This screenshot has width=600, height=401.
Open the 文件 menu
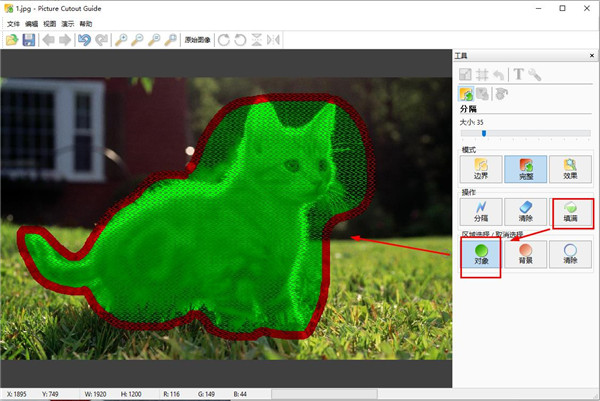13,23
